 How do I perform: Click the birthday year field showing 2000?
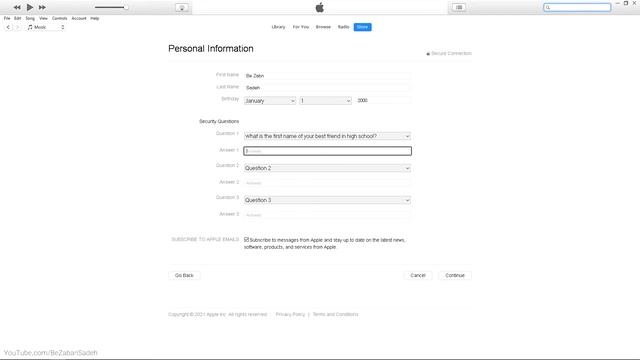pyautogui.click(x=383, y=100)
